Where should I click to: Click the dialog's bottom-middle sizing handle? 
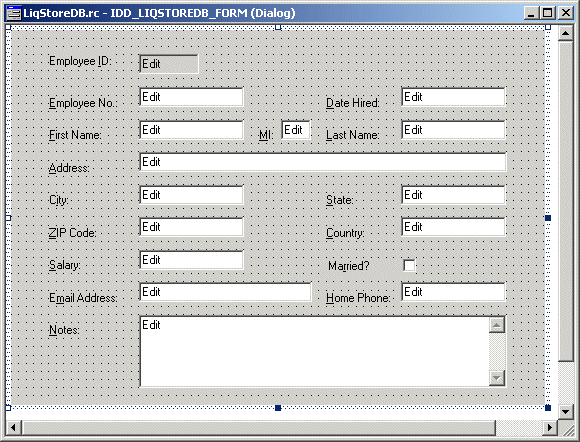(x=278, y=408)
